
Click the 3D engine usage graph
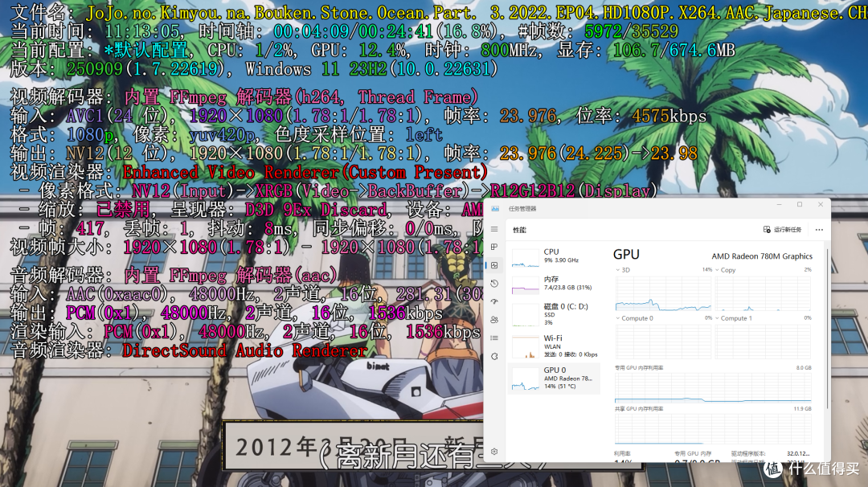click(663, 293)
